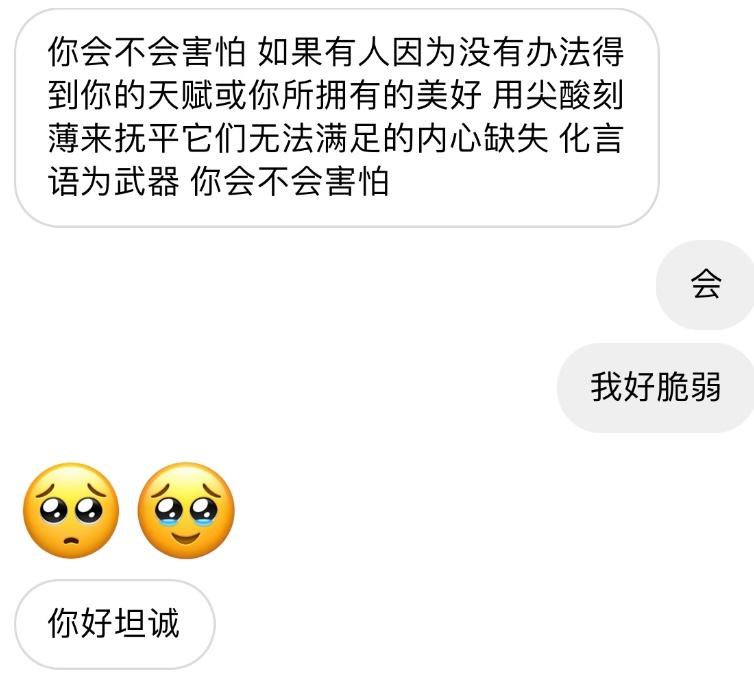
Task: Click 没有办法得 on the first line
Action: 542,52
